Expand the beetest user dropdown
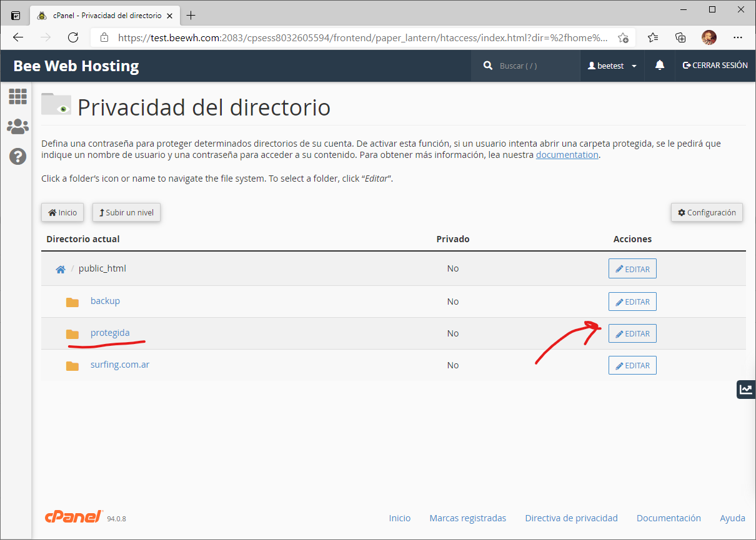The width and height of the screenshot is (756, 540). point(612,66)
